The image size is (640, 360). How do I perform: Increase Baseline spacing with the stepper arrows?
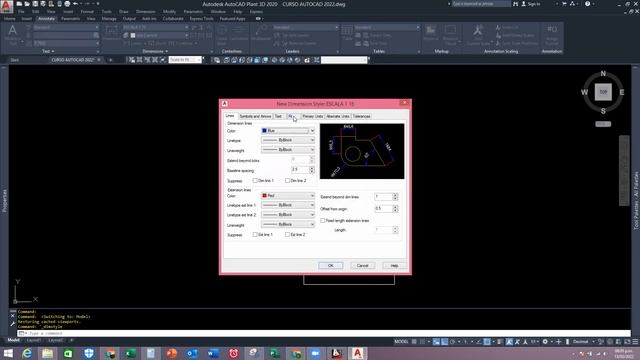[x=312, y=168]
